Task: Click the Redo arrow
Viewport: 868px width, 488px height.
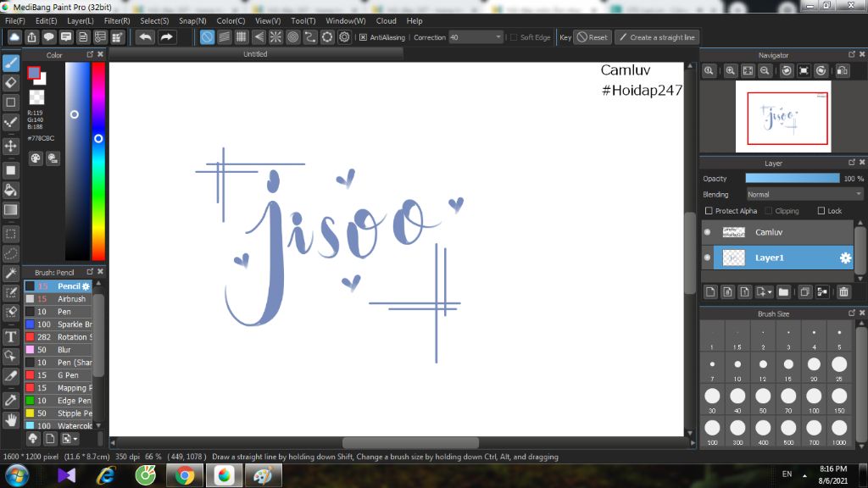Action: pyautogui.click(x=166, y=37)
